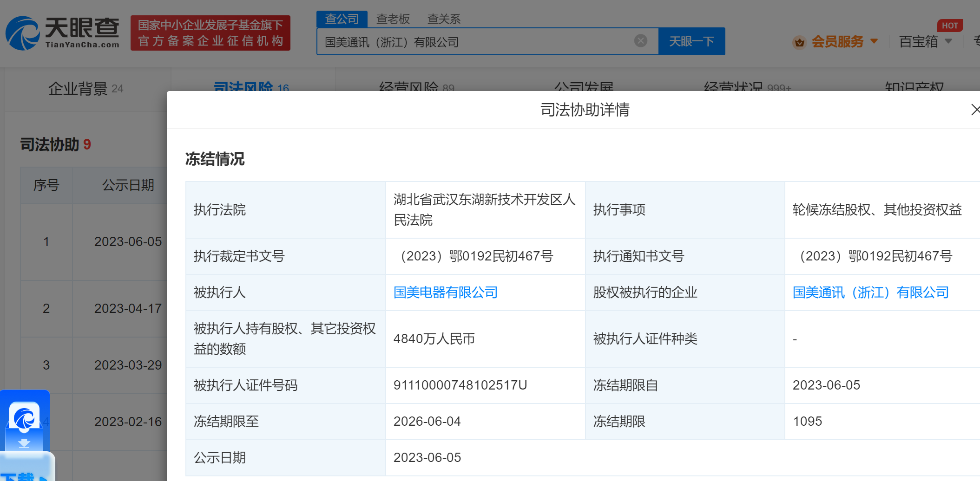Close the 司法协助详情 dialog

tap(974, 110)
